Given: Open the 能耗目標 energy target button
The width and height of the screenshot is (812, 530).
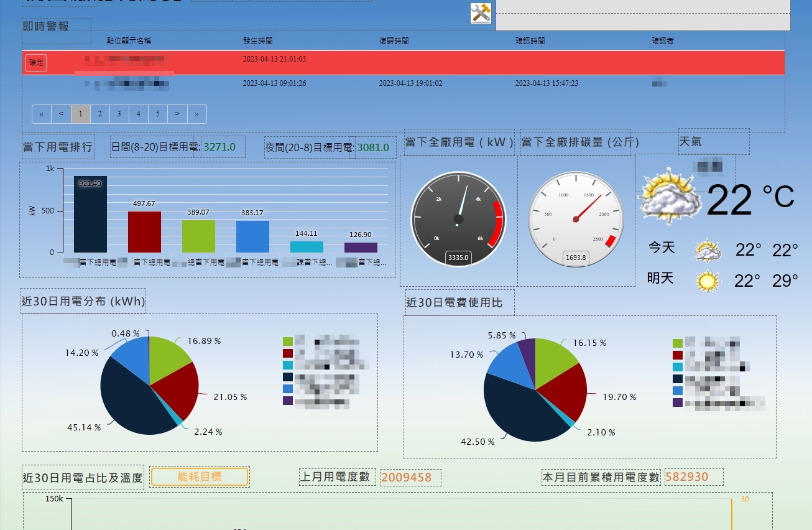Looking at the screenshot, I should [x=200, y=477].
